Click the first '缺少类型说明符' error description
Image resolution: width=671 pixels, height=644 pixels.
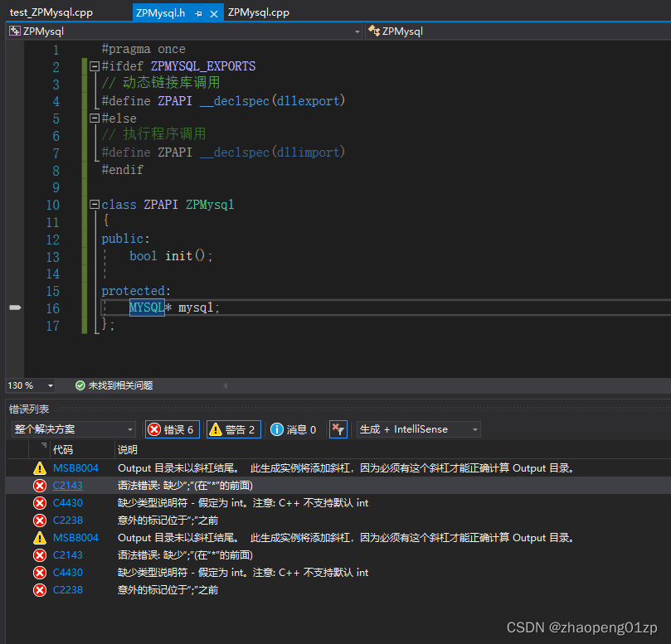pyautogui.click(x=243, y=503)
